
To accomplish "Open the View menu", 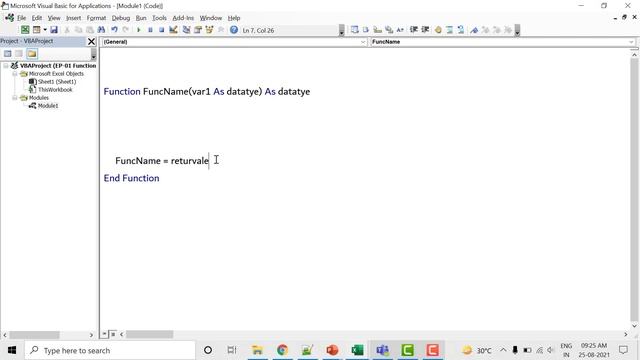I will [x=54, y=18].
